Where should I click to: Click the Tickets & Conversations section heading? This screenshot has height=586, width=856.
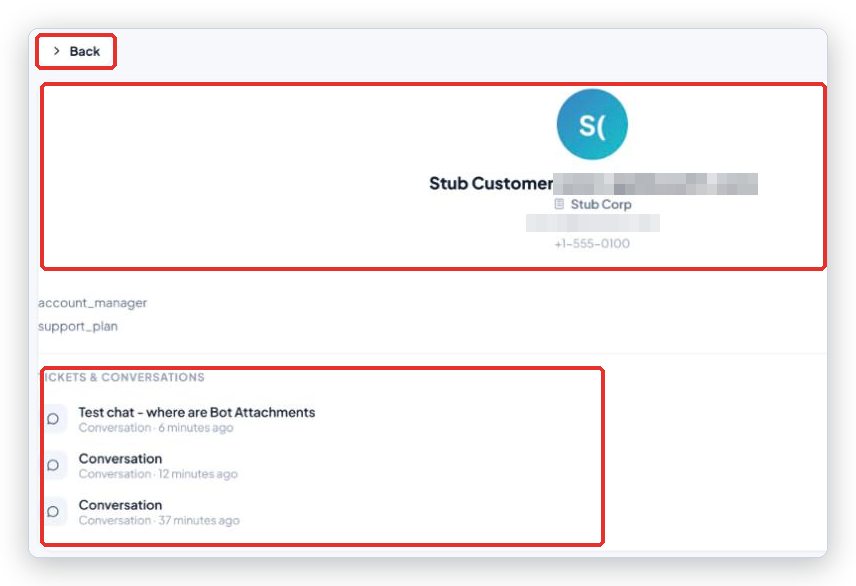click(x=123, y=377)
